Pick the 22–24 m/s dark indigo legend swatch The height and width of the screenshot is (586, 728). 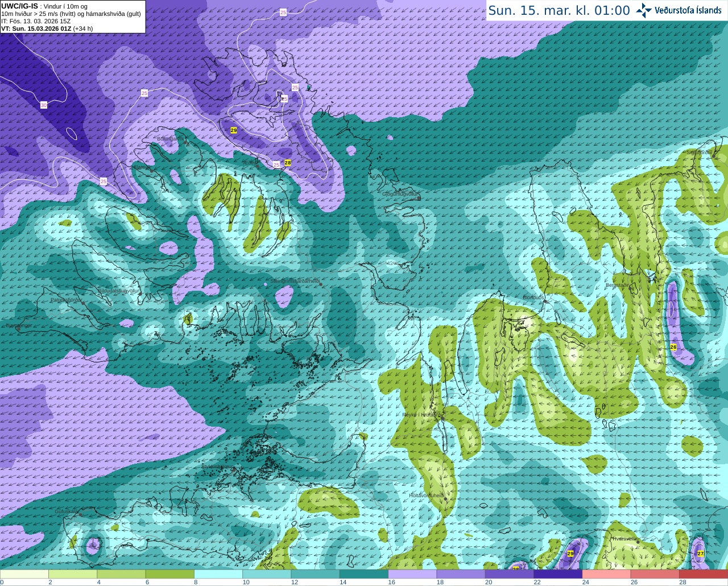click(558, 574)
